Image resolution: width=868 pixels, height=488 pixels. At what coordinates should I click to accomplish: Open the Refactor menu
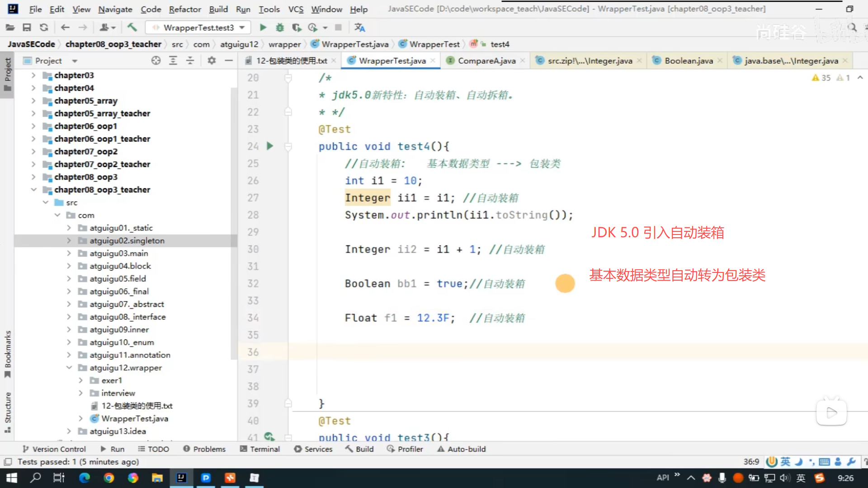tap(184, 9)
